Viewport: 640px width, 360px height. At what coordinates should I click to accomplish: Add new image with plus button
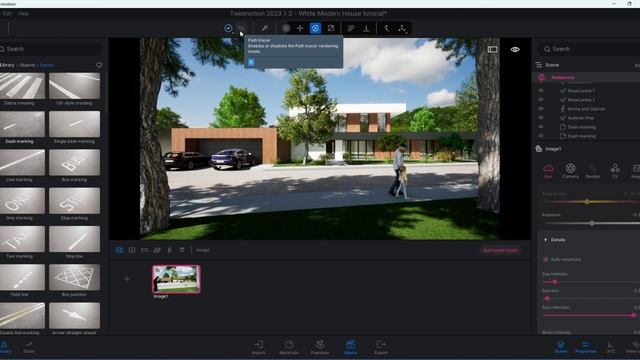[x=127, y=279]
